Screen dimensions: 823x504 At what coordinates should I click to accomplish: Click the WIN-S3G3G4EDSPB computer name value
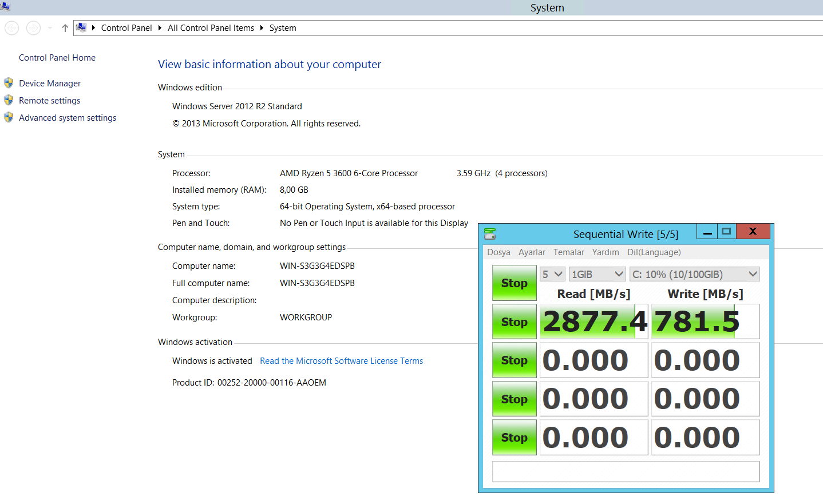click(x=317, y=266)
